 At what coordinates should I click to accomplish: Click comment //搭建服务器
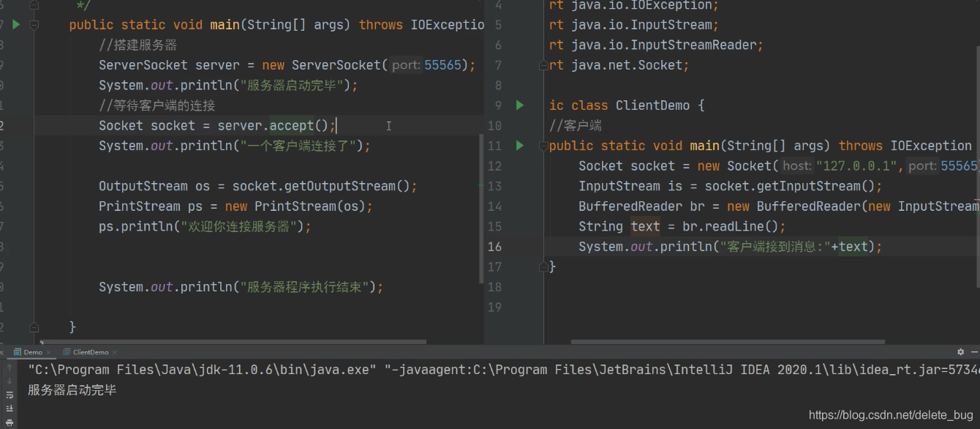click(x=138, y=45)
